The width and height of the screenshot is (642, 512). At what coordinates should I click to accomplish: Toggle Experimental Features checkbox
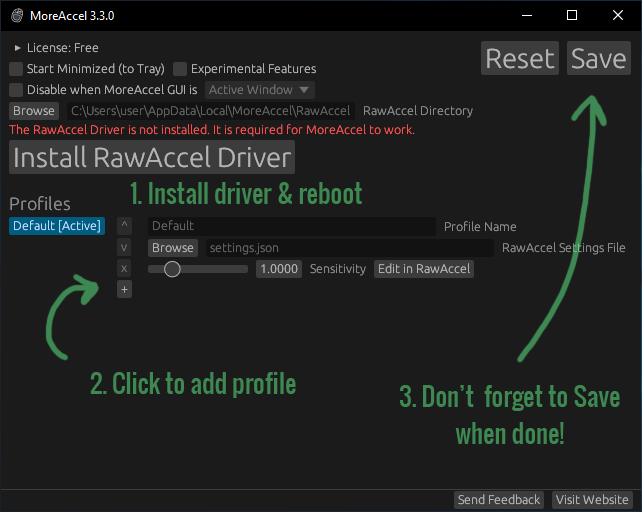180,69
